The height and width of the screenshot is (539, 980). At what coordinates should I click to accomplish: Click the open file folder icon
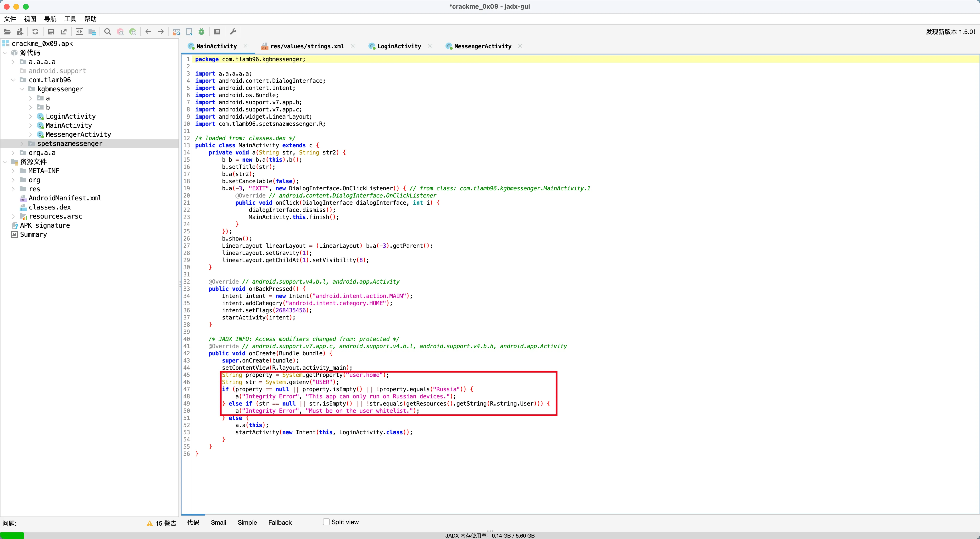pos(7,32)
